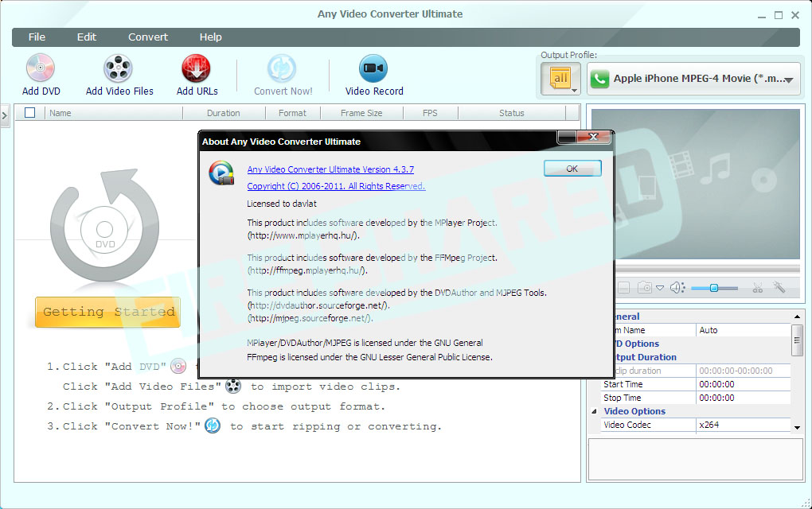Tick the select-all checkbox in file list header
This screenshot has height=509, width=812.
[x=30, y=113]
